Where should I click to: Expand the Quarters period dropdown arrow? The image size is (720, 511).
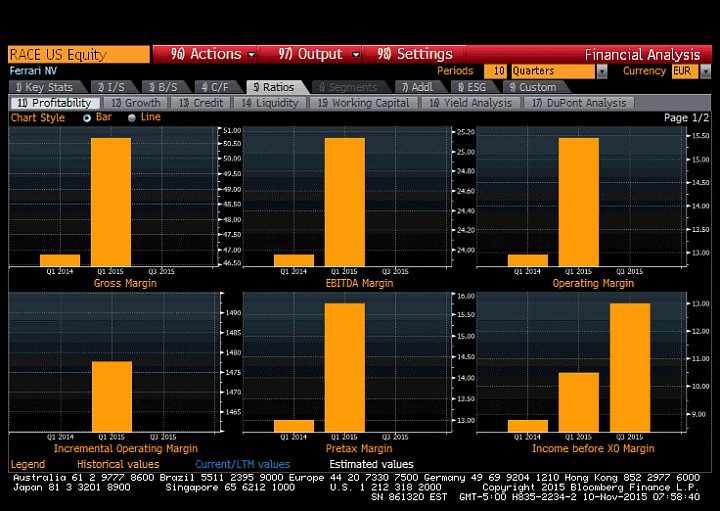point(602,72)
